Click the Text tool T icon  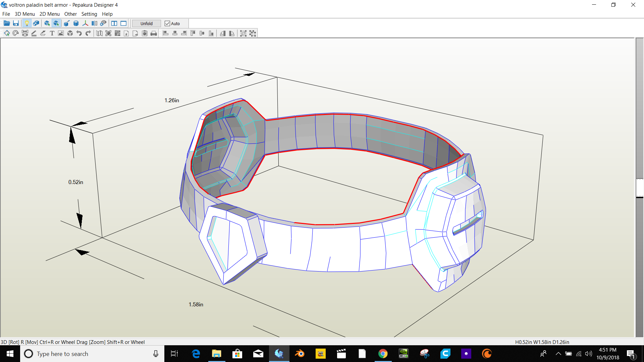52,33
